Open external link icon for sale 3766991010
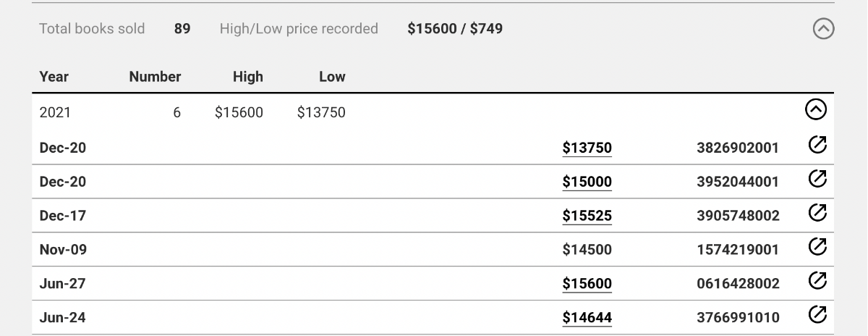 point(817,315)
